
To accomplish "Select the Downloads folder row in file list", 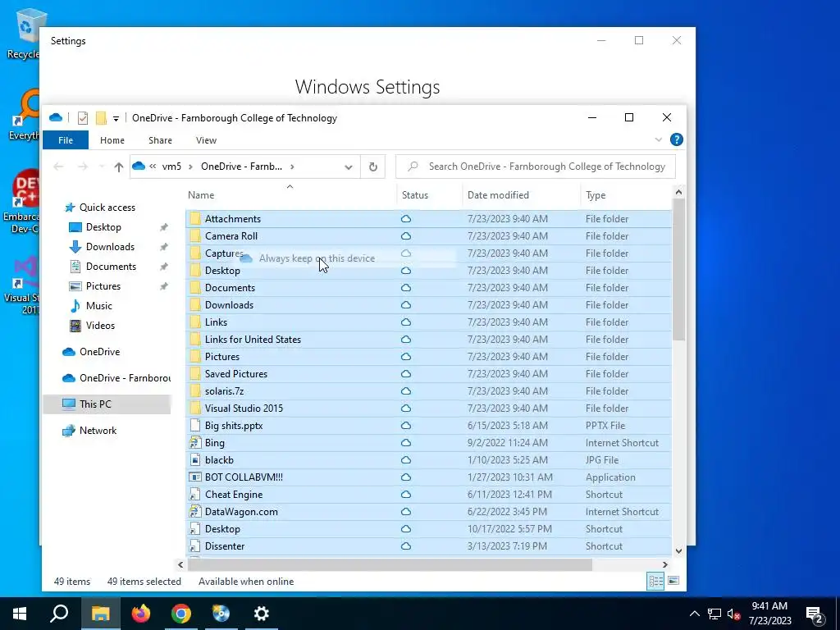I will pyautogui.click(x=428, y=305).
